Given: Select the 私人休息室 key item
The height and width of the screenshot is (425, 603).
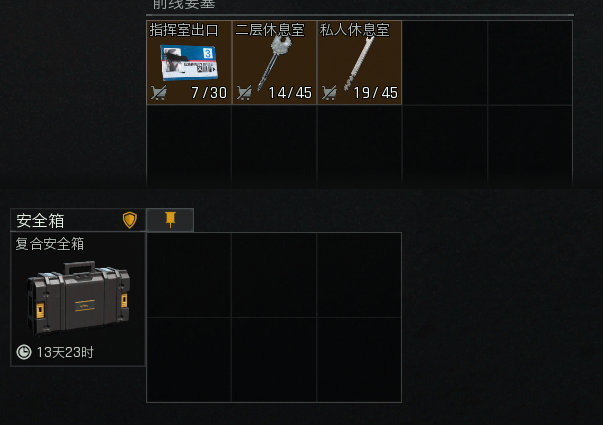Looking at the screenshot, I should [x=360, y=63].
